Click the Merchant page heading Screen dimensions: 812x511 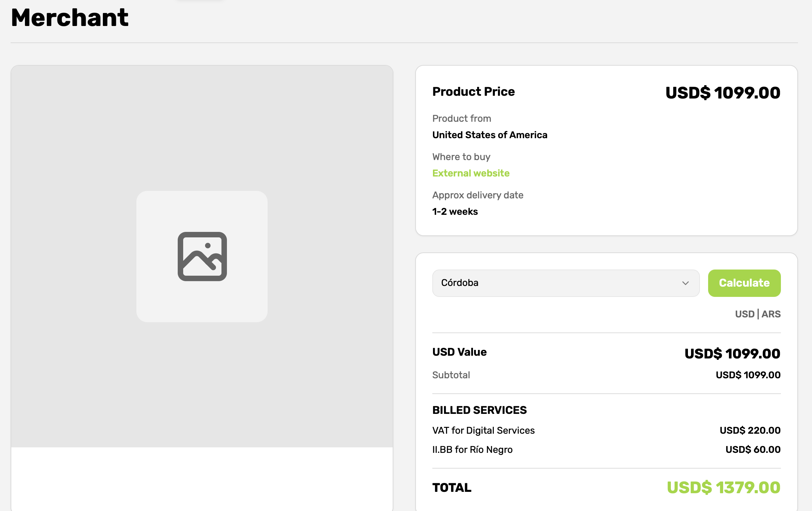pos(70,18)
